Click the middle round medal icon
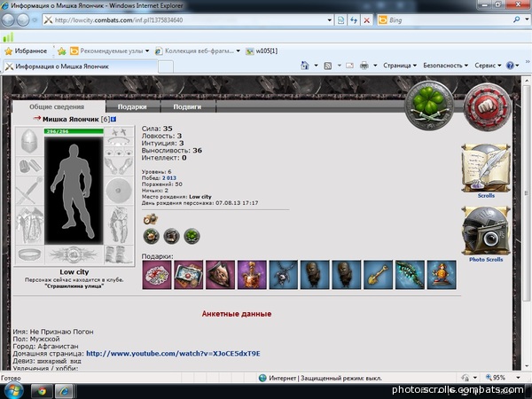This screenshot has height=399, width=532. [x=171, y=236]
